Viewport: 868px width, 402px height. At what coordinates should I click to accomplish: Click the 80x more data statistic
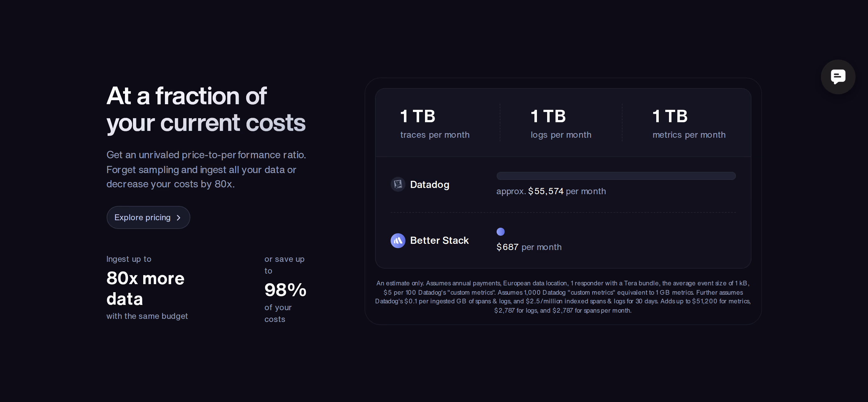tap(146, 288)
